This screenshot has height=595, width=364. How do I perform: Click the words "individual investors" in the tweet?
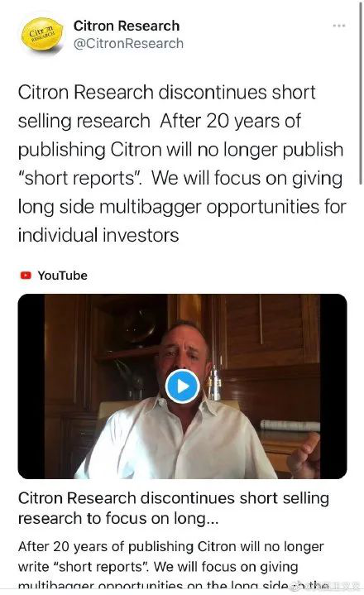pyautogui.click(x=98, y=235)
